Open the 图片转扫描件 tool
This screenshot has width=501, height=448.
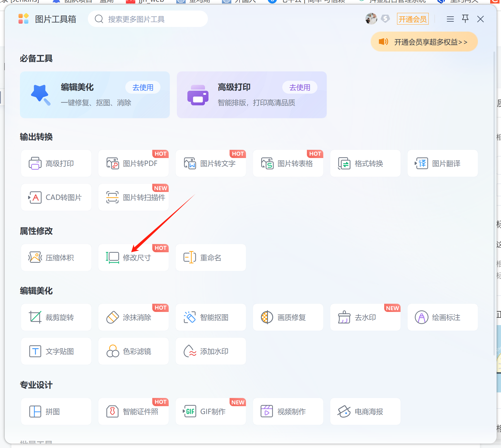(x=134, y=197)
